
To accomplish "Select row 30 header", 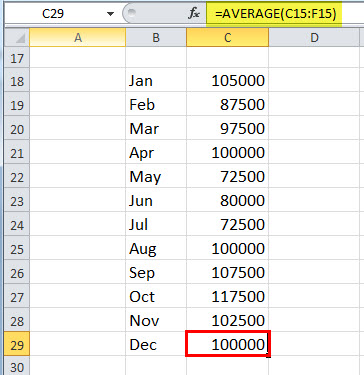I will pos(17,366).
